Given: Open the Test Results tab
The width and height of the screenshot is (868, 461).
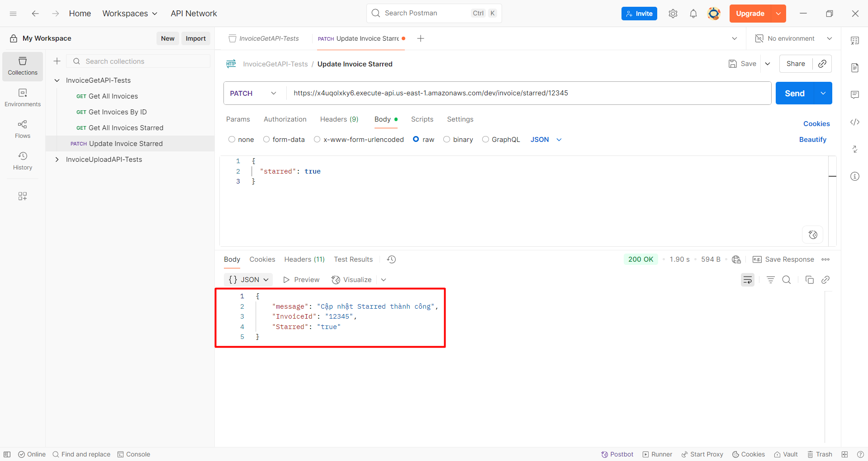Looking at the screenshot, I should click(353, 259).
